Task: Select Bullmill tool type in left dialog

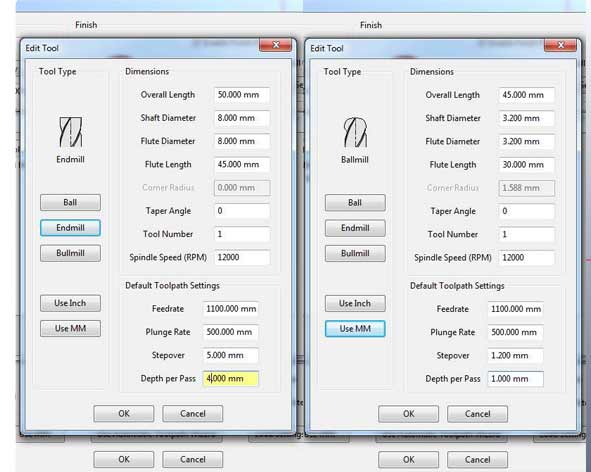Action: (70, 253)
